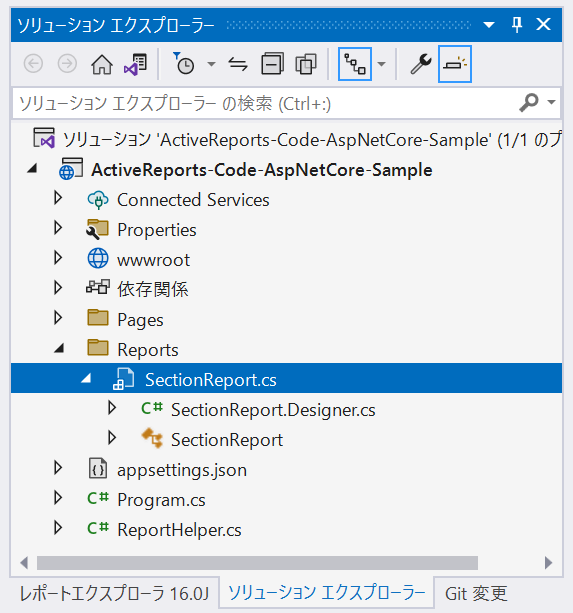Screen dimensions: 573x613
Task: Click the C# icon of SectionReport.Designer.cs
Action: (152, 408)
